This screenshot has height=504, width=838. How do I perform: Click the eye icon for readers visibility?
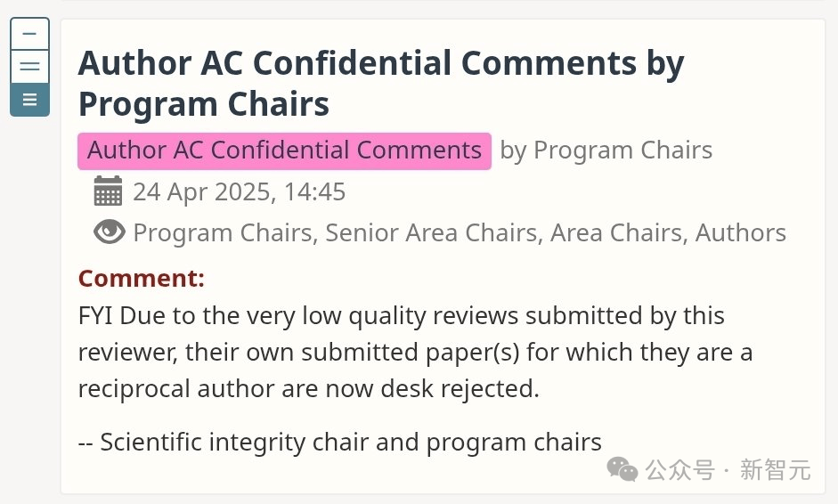coord(109,232)
